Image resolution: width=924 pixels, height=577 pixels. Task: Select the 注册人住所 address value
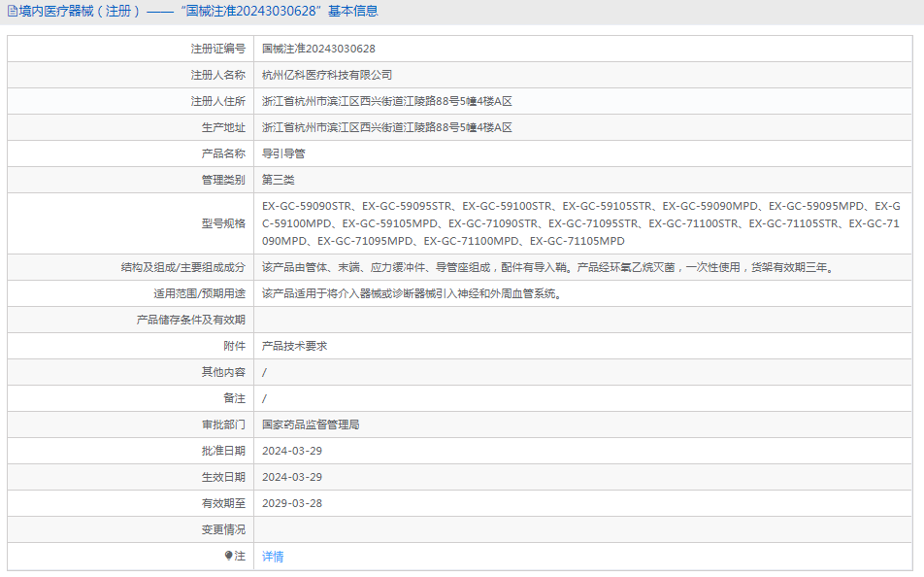coord(387,101)
